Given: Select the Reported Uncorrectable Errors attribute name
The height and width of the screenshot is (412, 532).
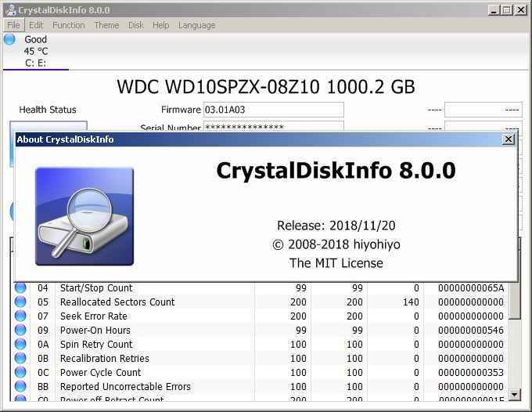Looking at the screenshot, I should [125, 386].
